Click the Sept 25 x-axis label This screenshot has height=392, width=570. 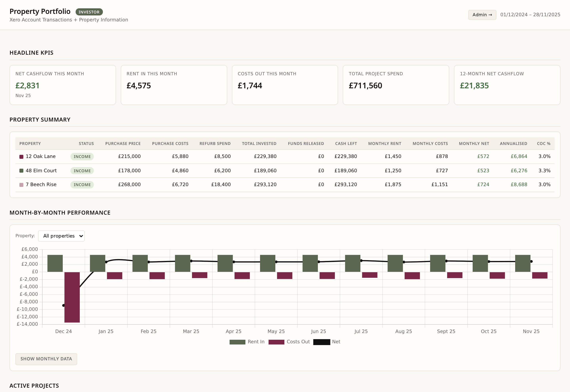446,331
